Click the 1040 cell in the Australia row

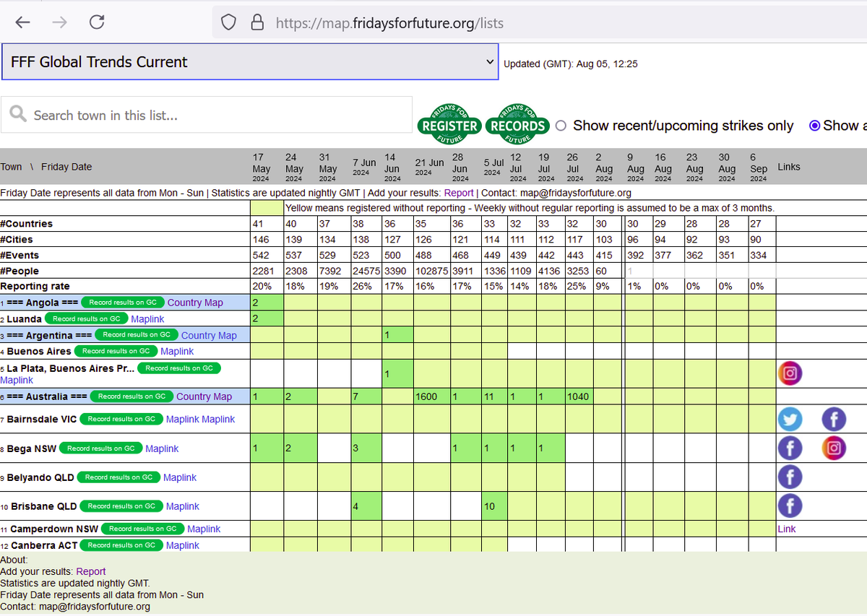point(579,396)
